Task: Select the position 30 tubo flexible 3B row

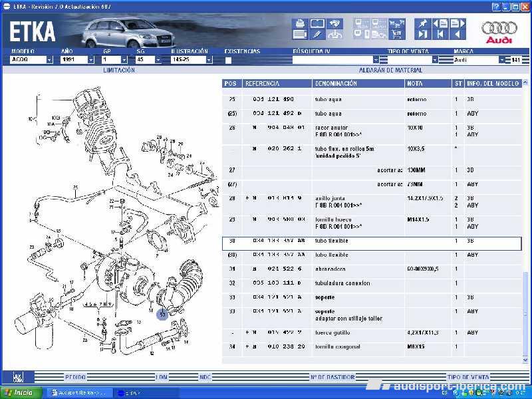Action: [372, 243]
